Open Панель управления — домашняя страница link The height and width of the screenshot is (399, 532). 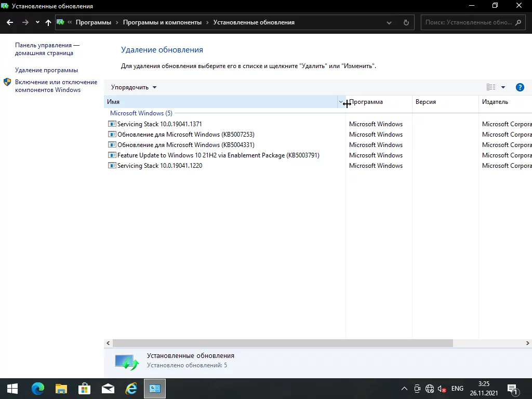(x=47, y=49)
